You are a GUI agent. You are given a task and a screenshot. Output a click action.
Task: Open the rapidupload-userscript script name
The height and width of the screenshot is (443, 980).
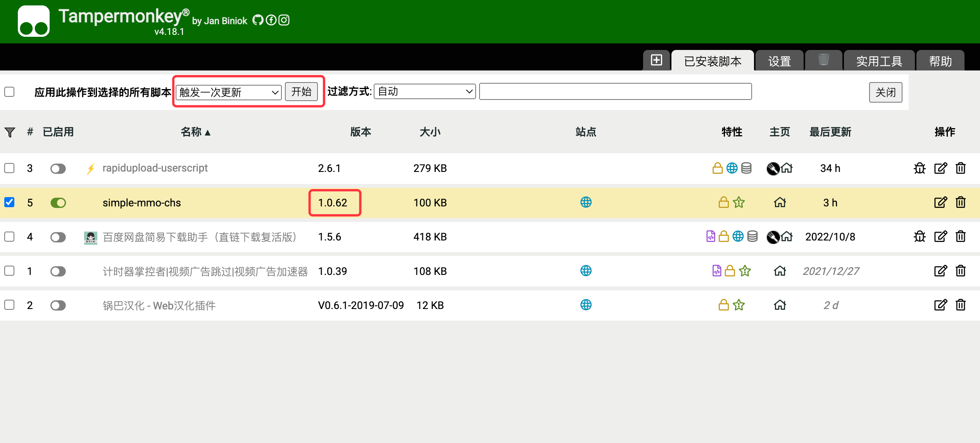pyautogui.click(x=155, y=168)
